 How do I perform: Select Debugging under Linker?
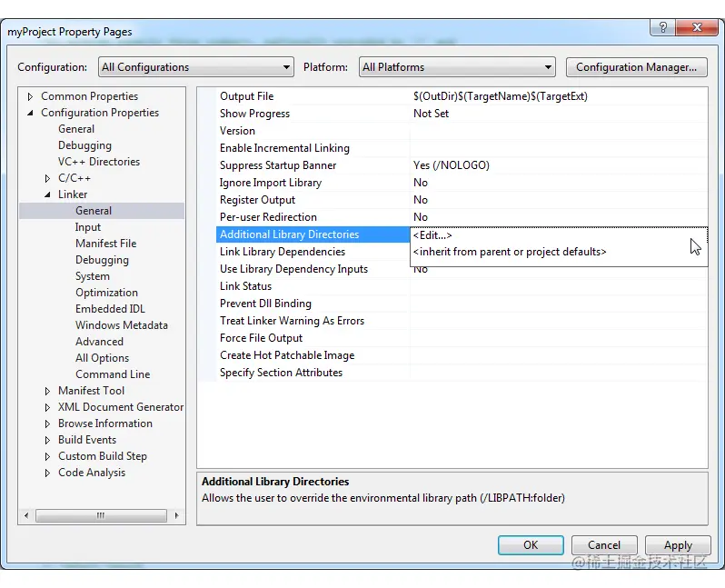pos(102,260)
